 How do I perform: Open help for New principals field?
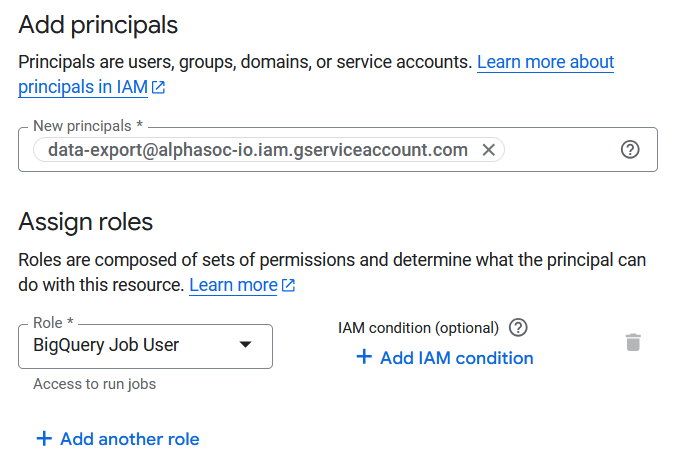point(630,150)
